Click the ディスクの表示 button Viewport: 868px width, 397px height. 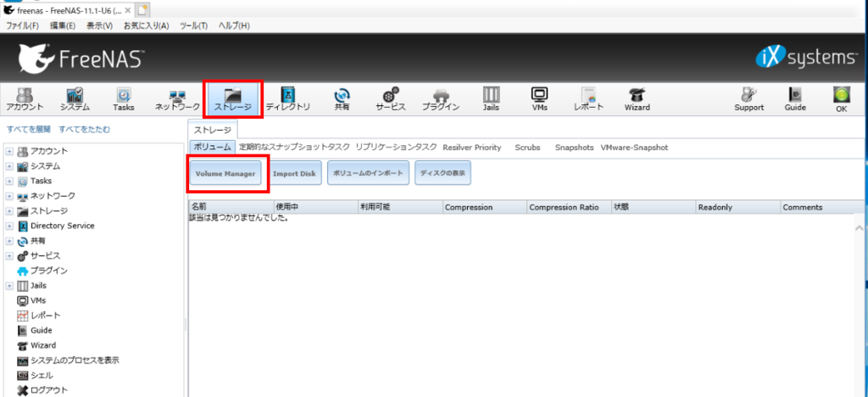tap(442, 173)
